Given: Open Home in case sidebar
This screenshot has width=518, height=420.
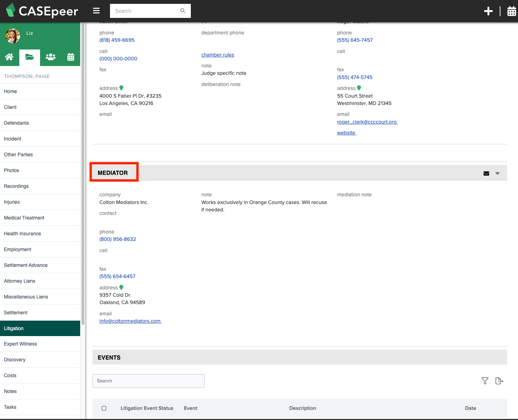Looking at the screenshot, I should 40,91.
